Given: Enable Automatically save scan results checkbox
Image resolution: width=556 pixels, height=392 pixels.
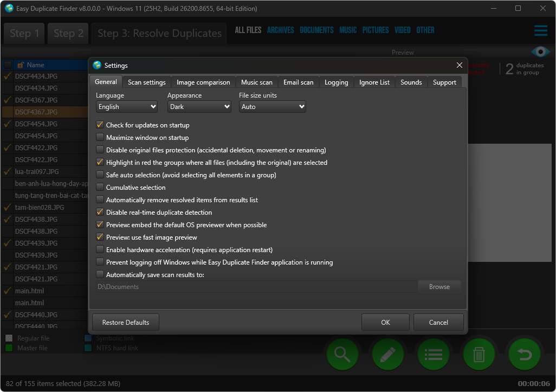Looking at the screenshot, I should coord(100,274).
